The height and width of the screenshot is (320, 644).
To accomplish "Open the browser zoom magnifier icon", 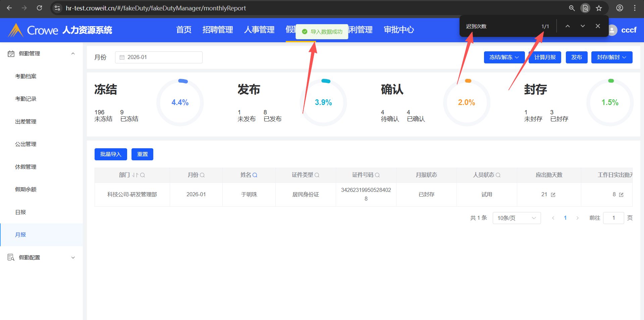I will (x=572, y=8).
